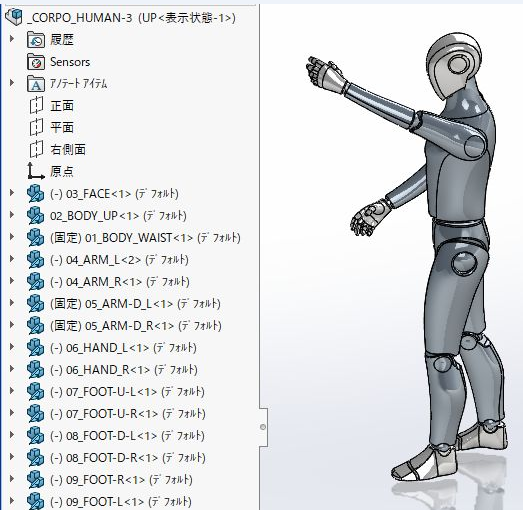523x510 pixels.
Task: Select the 正面 label text
Action: tap(62, 106)
